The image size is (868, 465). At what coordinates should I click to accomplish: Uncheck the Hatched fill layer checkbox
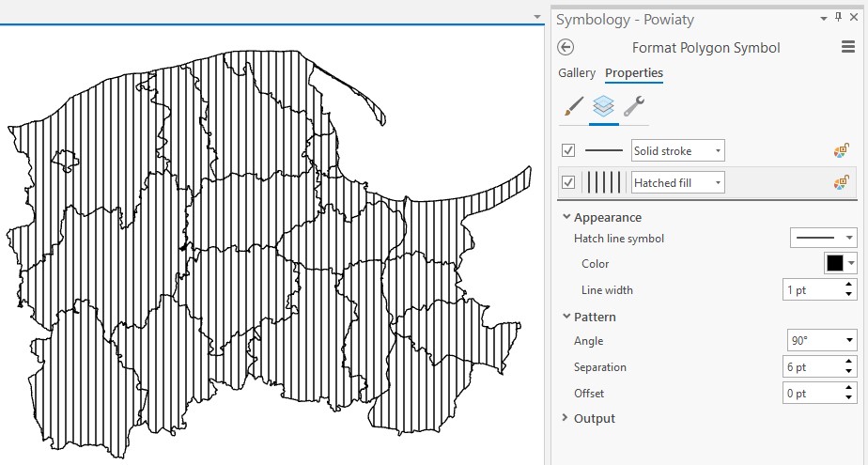[x=568, y=183]
